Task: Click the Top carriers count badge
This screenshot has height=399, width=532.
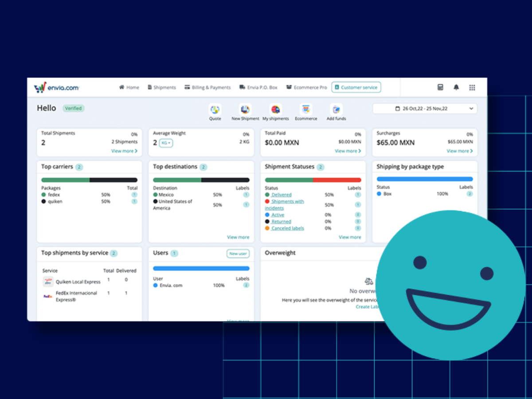Action: (79, 167)
